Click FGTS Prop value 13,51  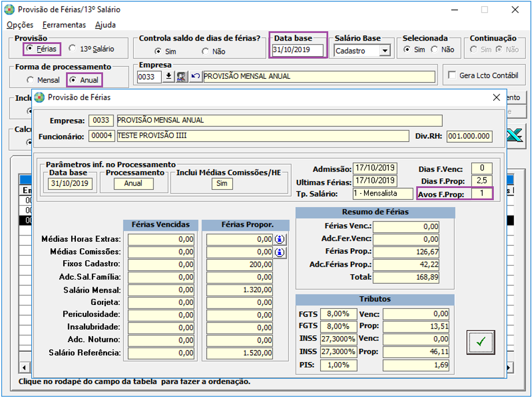[416, 326]
